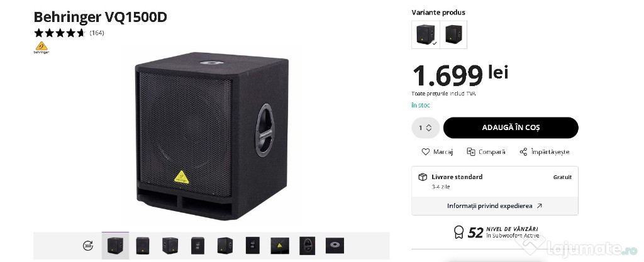Open Informații privind expedierea link

point(495,206)
